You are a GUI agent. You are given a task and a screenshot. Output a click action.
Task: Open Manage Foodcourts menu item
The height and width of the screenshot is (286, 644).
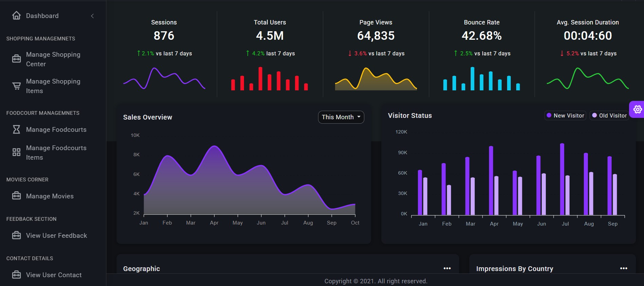56,129
